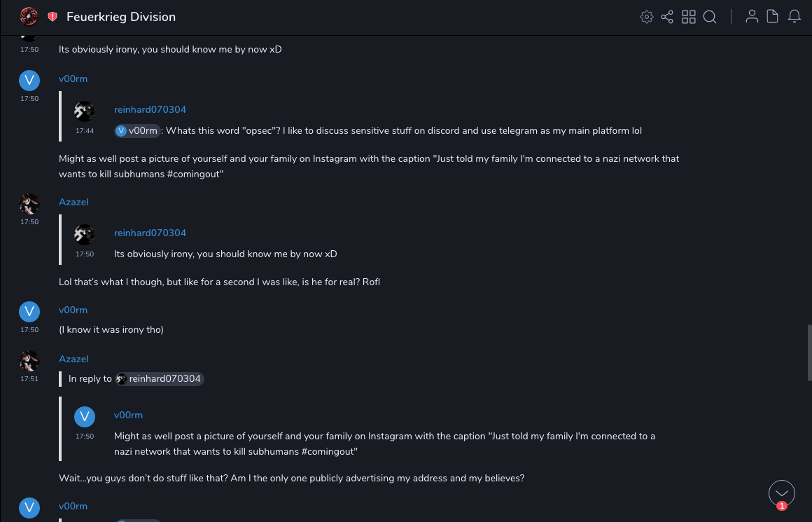This screenshot has height=522, width=812.
Task: Click the blue V avatar beside the "(I know it was irony tho)" message
Action: coord(29,311)
